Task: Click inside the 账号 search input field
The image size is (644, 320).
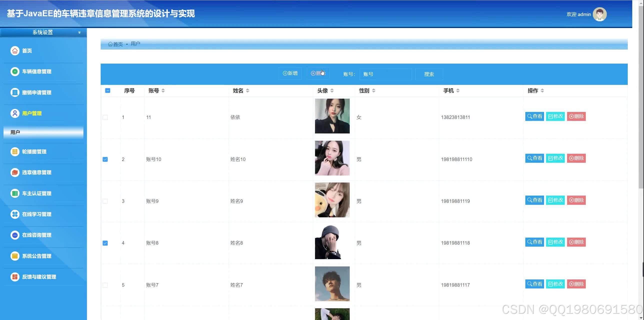Action: [x=385, y=74]
